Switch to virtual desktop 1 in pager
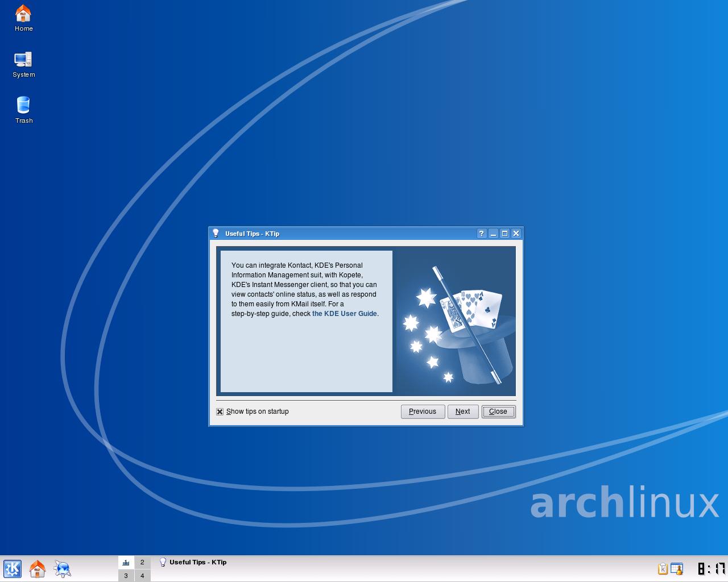 (126, 563)
